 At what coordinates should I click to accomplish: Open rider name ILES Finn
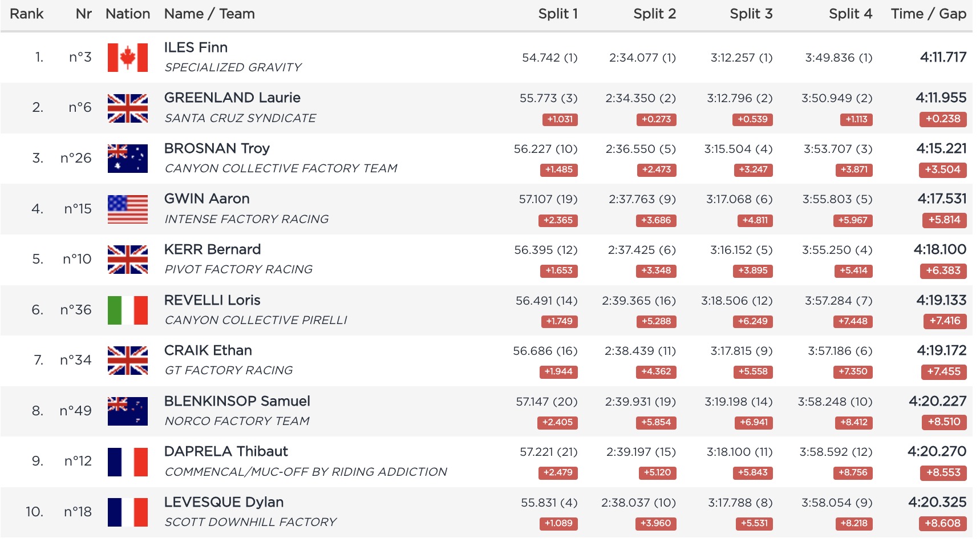tap(196, 47)
